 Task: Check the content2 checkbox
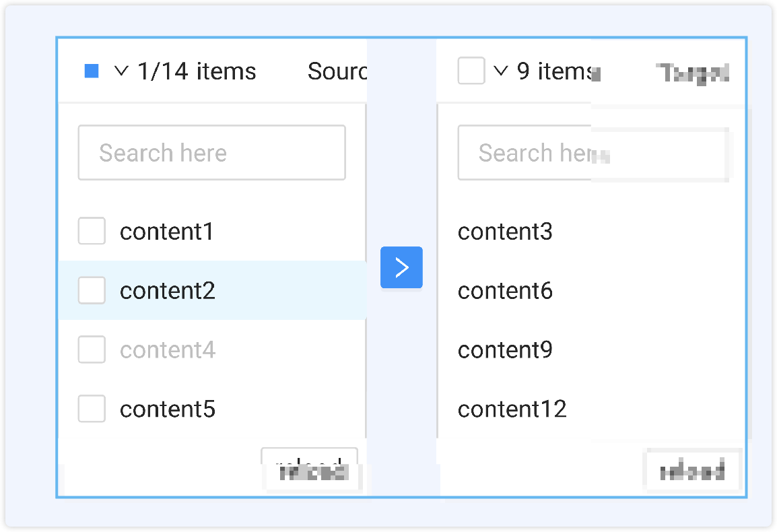(x=92, y=290)
